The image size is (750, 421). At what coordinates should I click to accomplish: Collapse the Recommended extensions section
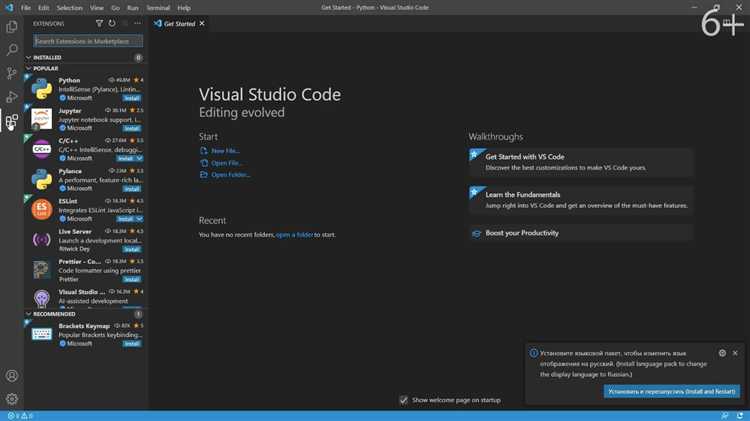pyautogui.click(x=52, y=314)
